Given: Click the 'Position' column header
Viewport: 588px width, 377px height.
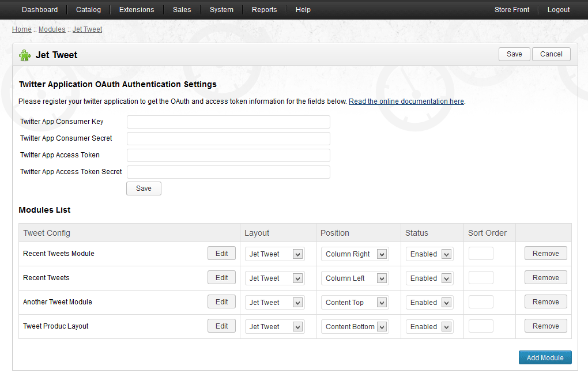Looking at the screenshot, I should (x=334, y=233).
